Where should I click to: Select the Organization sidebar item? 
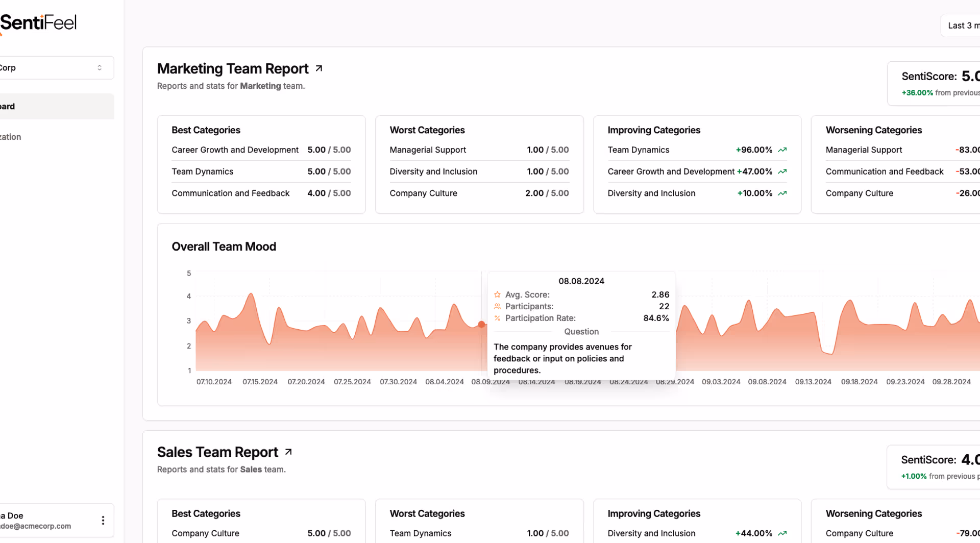[56, 137]
